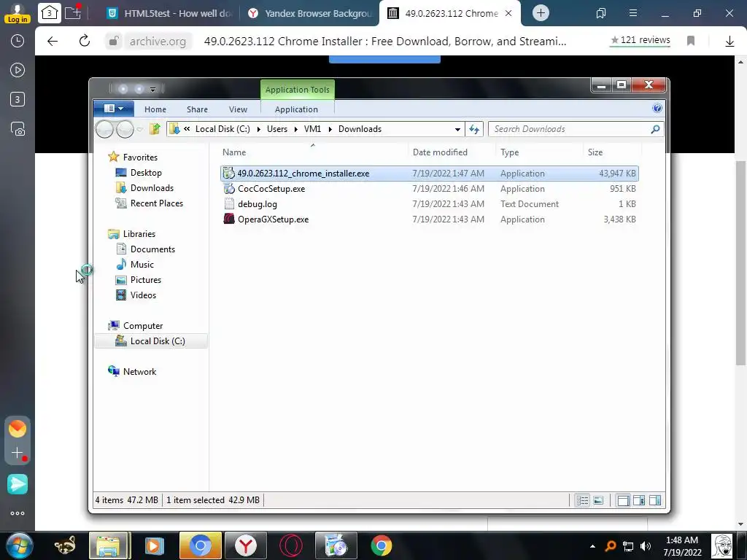Open the Application ribbon tab
The width and height of the screenshot is (747, 560).
coord(296,109)
